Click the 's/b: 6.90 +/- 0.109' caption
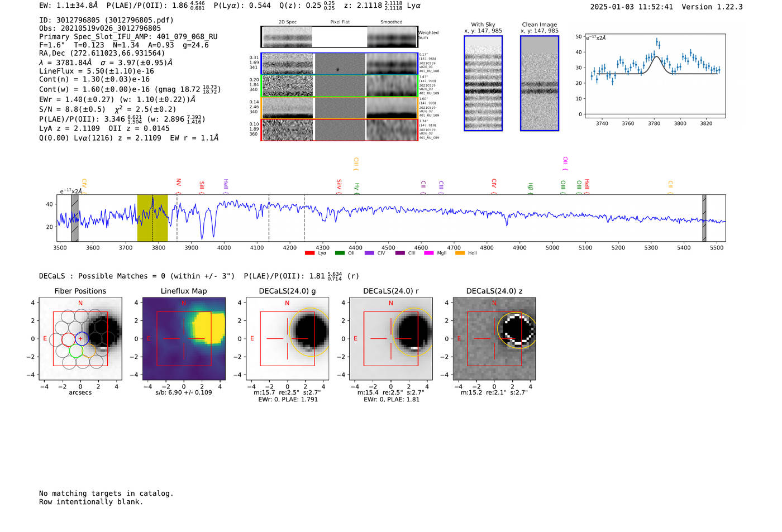 click(x=184, y=392)
